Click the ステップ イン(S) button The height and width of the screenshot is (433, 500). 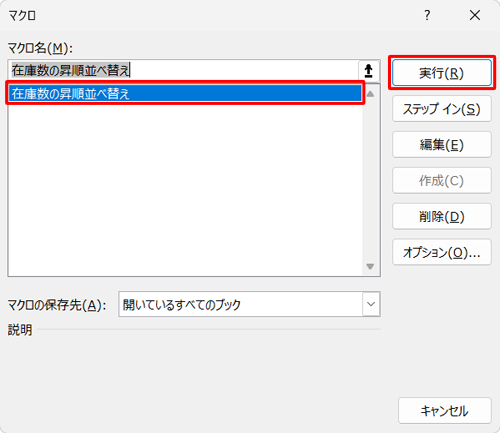coord(442,109)
